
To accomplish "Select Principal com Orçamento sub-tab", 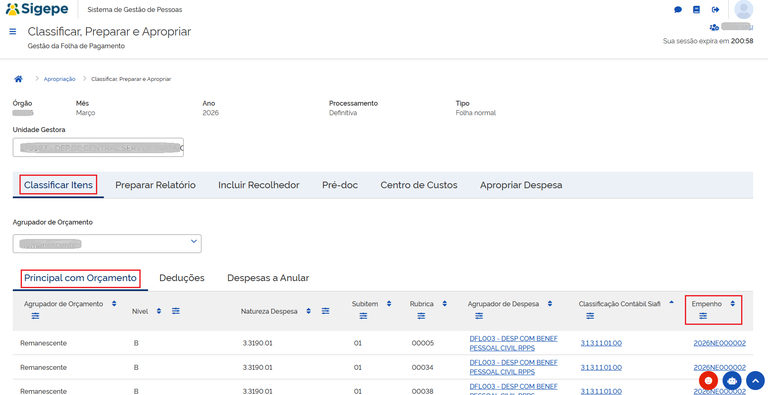I will click(80, 278).
